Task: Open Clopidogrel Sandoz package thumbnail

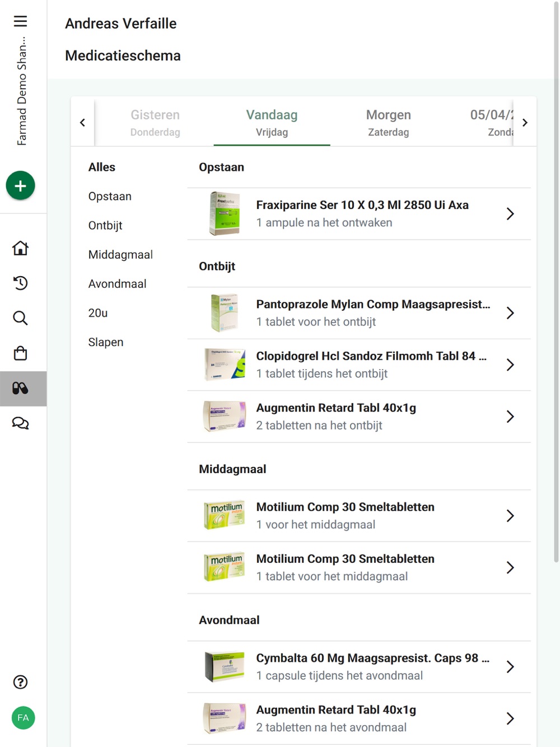Action: pos(225,365)
